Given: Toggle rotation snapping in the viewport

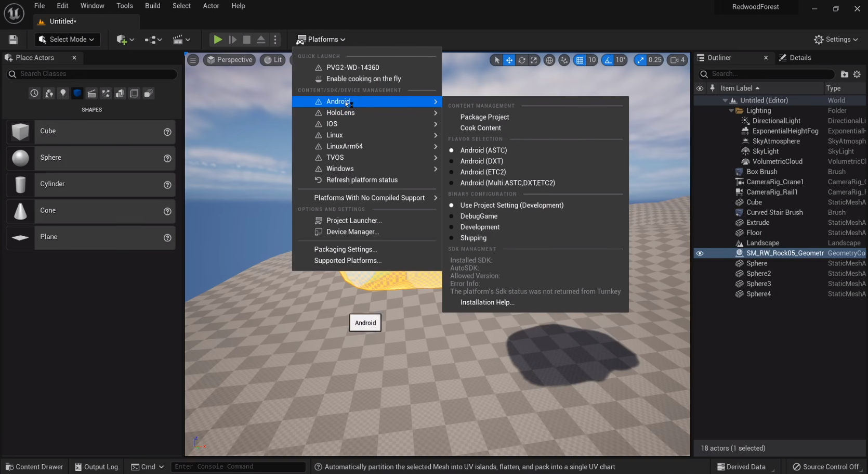Looking at the screenshot, I should click(608, 60).
